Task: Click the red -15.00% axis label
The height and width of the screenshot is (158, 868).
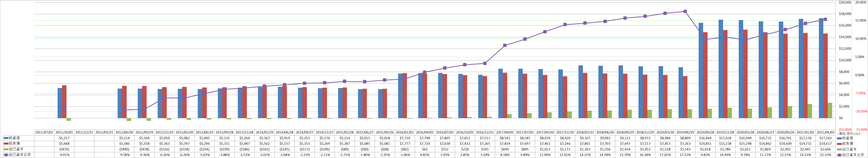Action: 861,129
